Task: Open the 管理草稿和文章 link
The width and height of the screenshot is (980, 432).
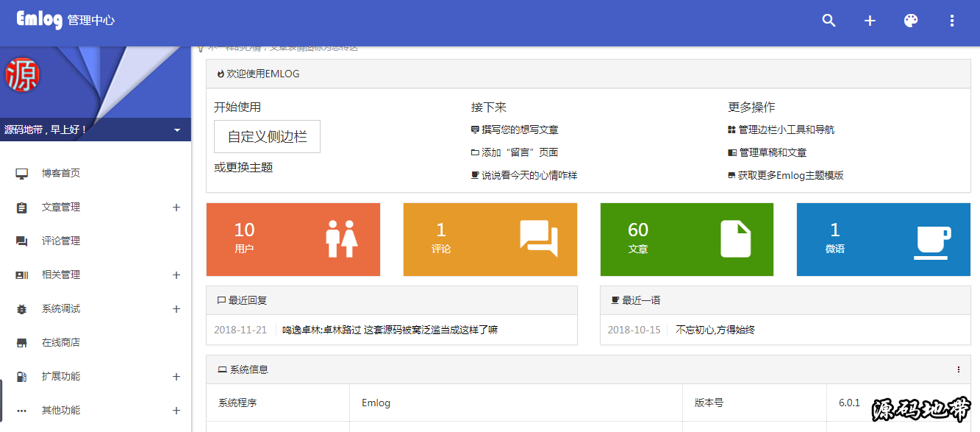Action: (x=772, y=152)
